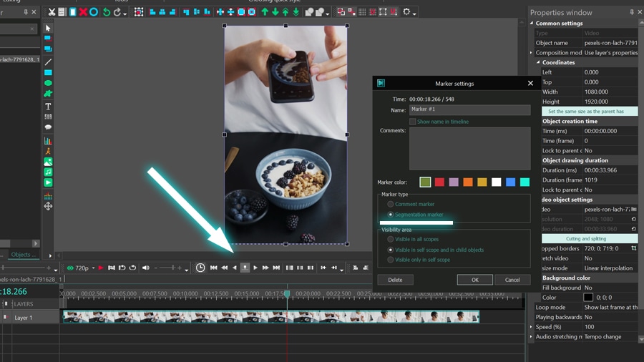Screen dimensions: 644x362
Task: Select the Line drawing tool
Action: (48, 62)
